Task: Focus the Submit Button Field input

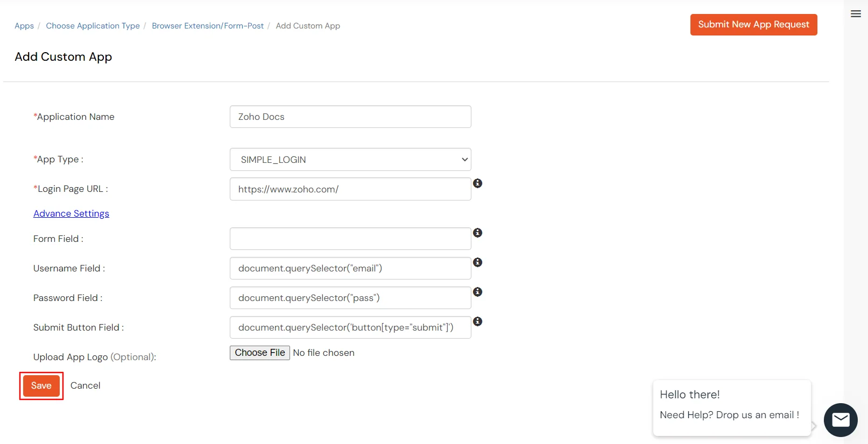Action: 350,327
